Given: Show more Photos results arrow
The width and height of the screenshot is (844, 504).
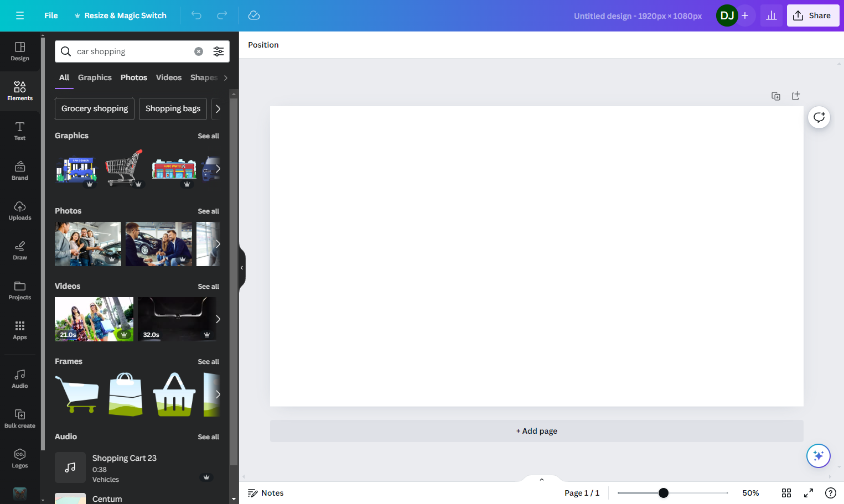Looking at the screenshot, I should tap(218, 244).
